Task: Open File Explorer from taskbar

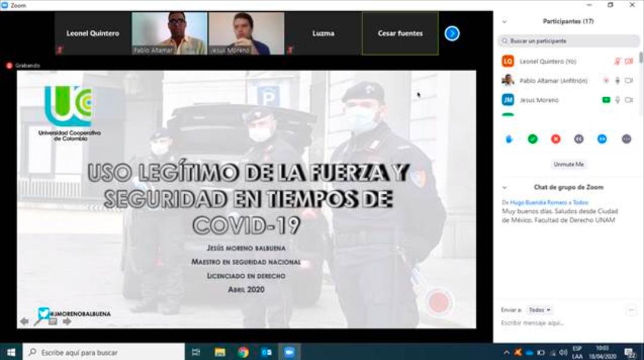Action: pos(219,352)
